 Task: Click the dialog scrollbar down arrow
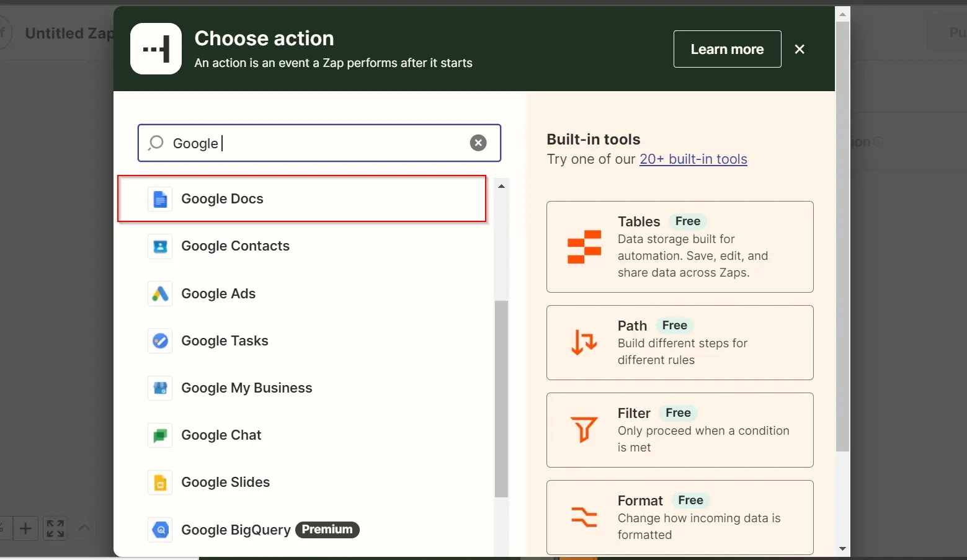pos(842,548)
